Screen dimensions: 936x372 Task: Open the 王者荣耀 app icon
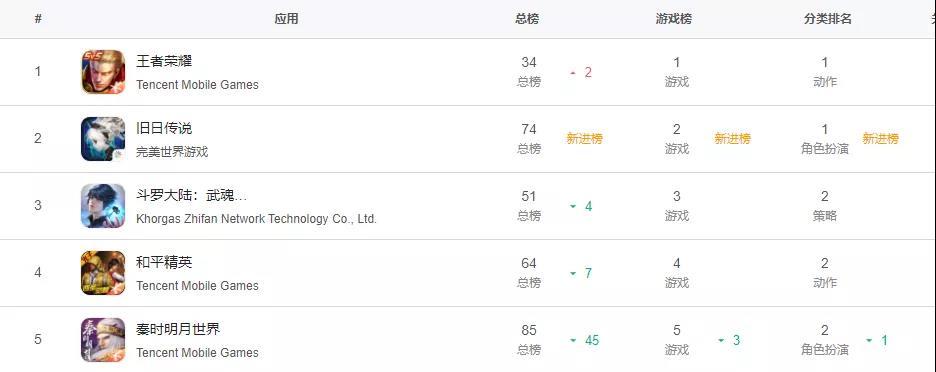pos(103,72)
